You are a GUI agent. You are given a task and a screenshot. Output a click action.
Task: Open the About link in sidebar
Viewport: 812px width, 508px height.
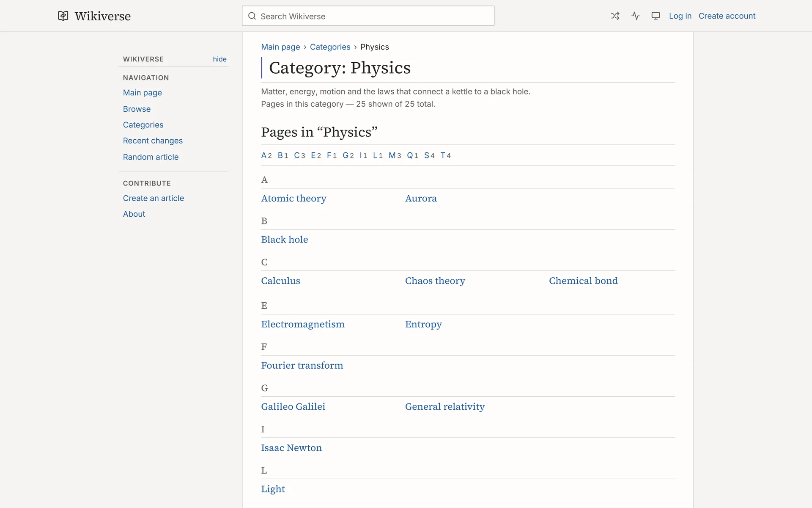(134, 214)
